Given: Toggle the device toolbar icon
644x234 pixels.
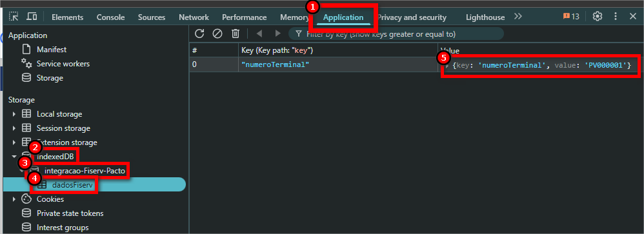Looking at the screenshot, I should (x=32, y=17).
